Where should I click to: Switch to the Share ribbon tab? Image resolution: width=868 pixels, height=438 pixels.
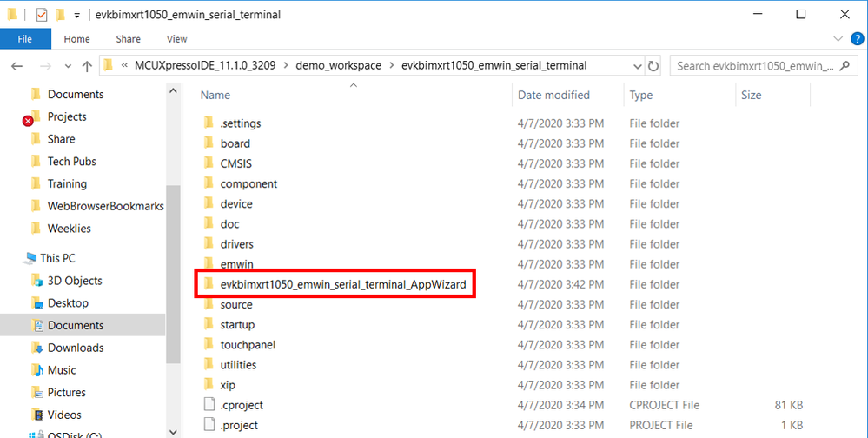point(128,39)
